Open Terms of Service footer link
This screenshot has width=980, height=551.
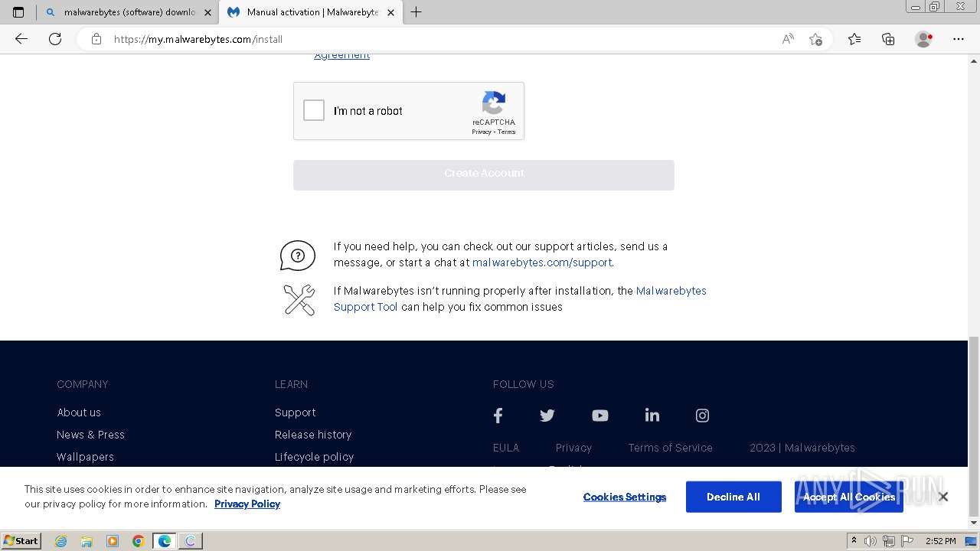click(670, 448)
